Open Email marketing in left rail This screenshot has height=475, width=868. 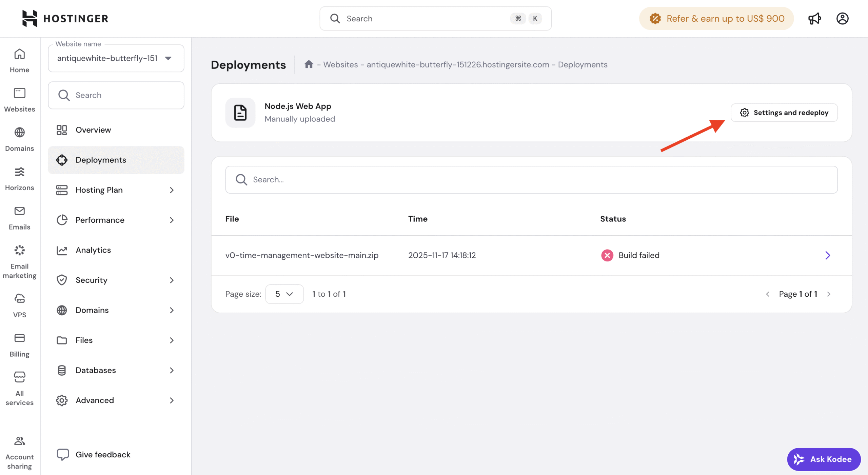(x=19, y=262)
